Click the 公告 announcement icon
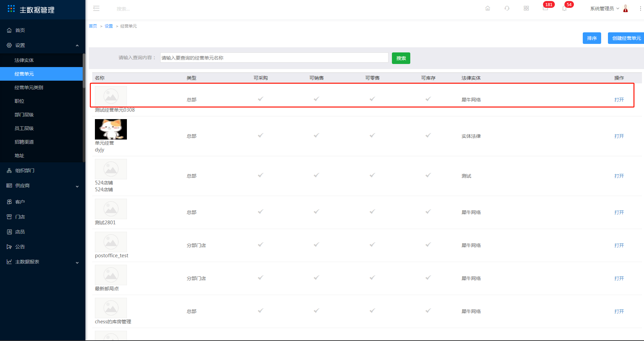Viewport: 644px width, 341px height. (x=9, y=247)
